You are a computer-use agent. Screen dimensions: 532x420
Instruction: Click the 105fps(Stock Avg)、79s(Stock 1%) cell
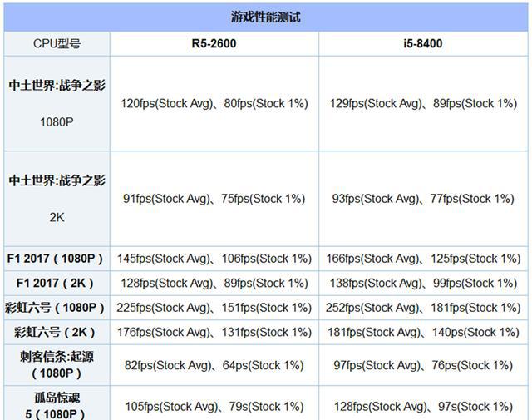tap(214, 403)
